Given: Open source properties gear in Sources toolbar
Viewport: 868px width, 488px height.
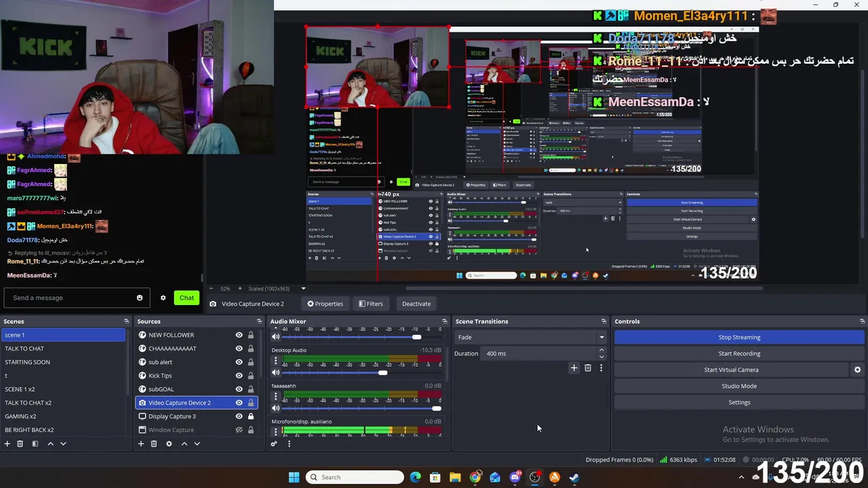Looking at the screenshot, I should [169, 444].
